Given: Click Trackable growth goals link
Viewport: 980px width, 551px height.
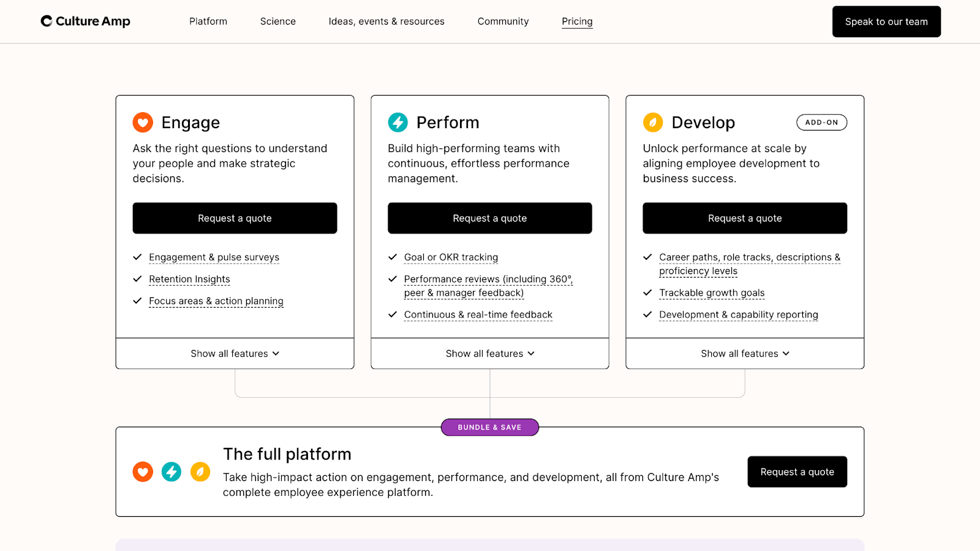Looking at the screenshot, I should click(x=712, y=293).
